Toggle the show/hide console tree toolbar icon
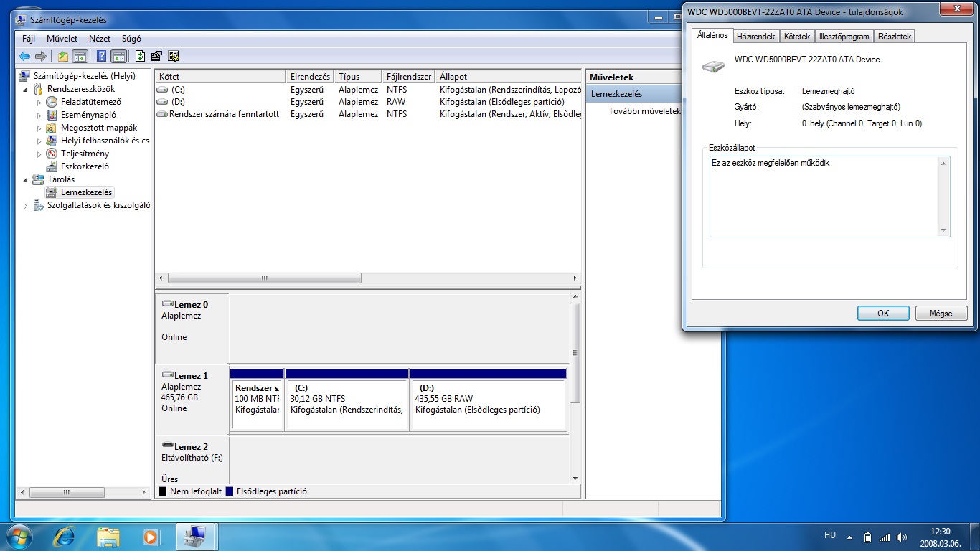The height and width of the screenshot is (551, 980). [80, 56]
